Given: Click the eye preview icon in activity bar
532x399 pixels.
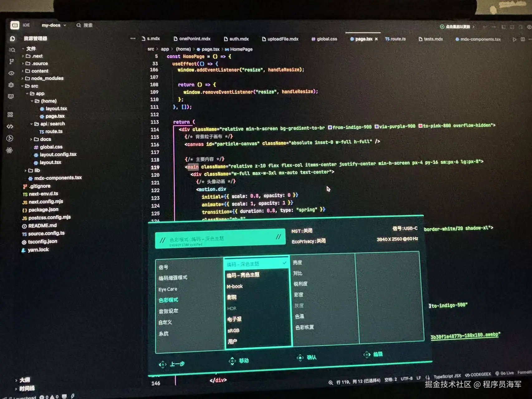Looking at the screenshot, I should coord(11,73).
